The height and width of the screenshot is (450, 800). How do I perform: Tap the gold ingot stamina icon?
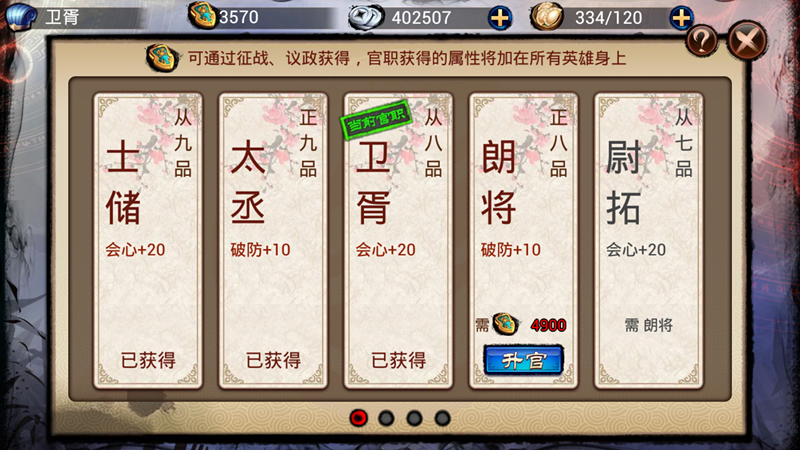point(546,16)
